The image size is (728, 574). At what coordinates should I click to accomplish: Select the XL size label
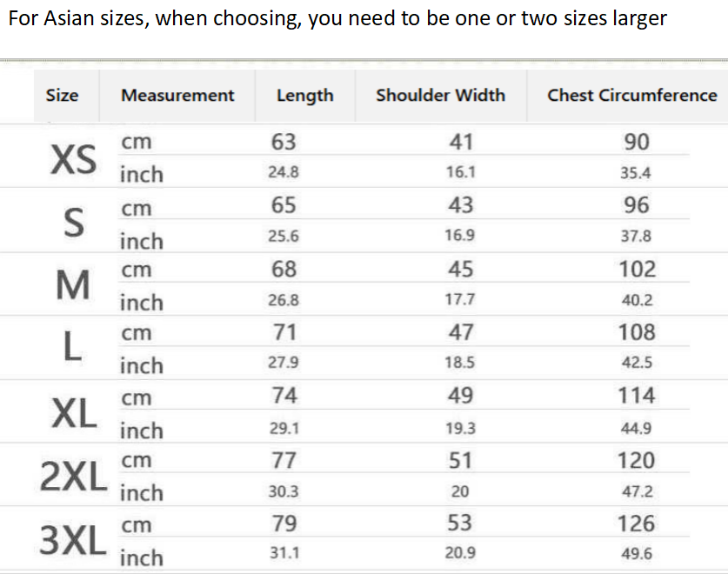pyautogui.click(x=74, y=414)
